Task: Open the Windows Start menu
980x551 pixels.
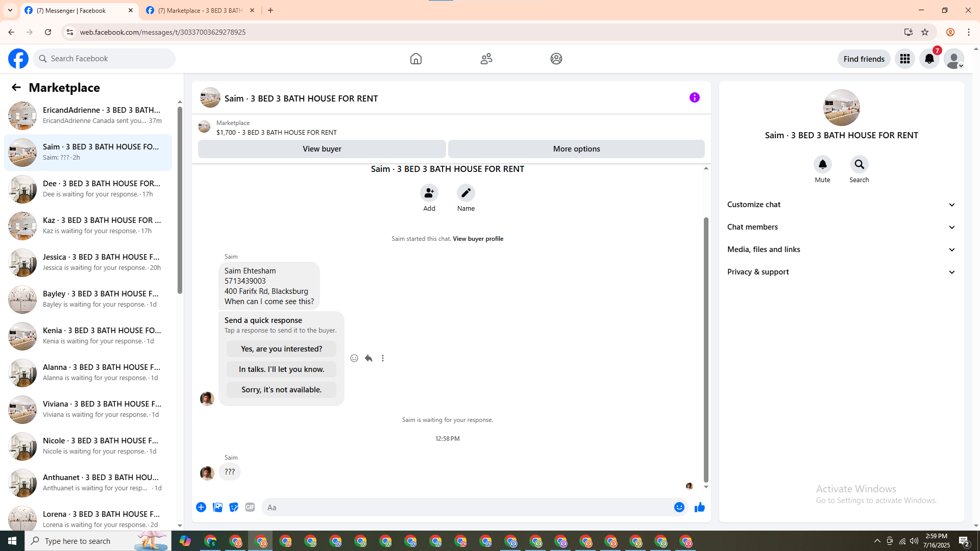Action: coord(12,541)
